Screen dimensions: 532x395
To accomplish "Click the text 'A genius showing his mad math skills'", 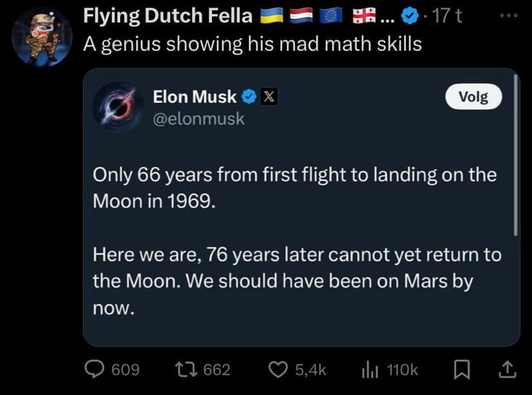I will click(x=252, y=44).
